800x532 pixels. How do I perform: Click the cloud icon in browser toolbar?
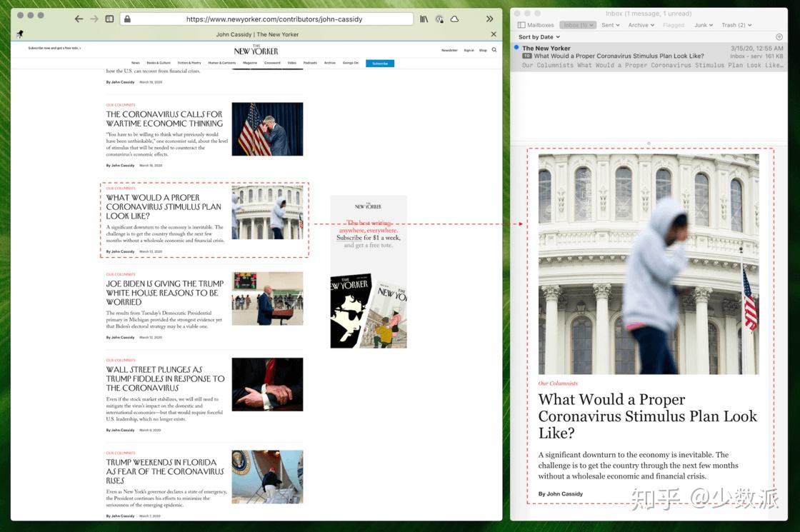(x=454, y=19)
